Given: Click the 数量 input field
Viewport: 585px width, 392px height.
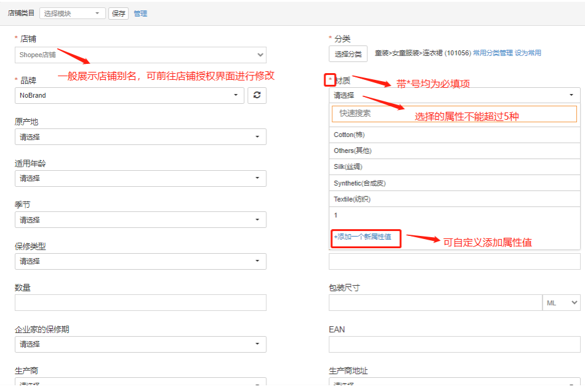Looking at the screenshot, I should tap(140, 302).
